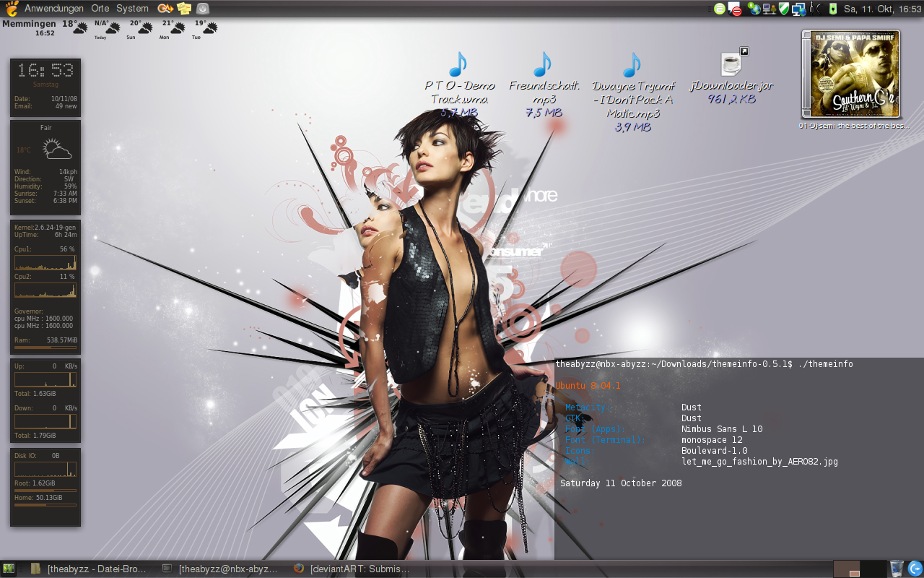Click the Fair cloudy weather icon in sidebar
The image size is (924, 578).
(57, 150)
